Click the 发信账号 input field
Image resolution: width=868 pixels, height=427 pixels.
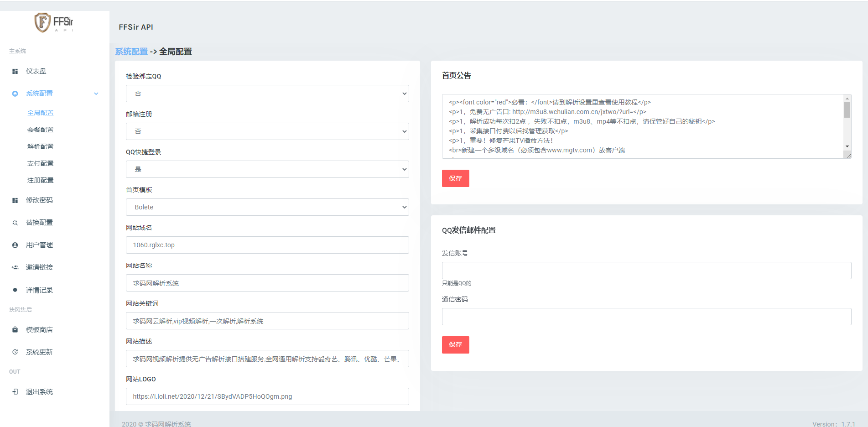pos(646,271)
